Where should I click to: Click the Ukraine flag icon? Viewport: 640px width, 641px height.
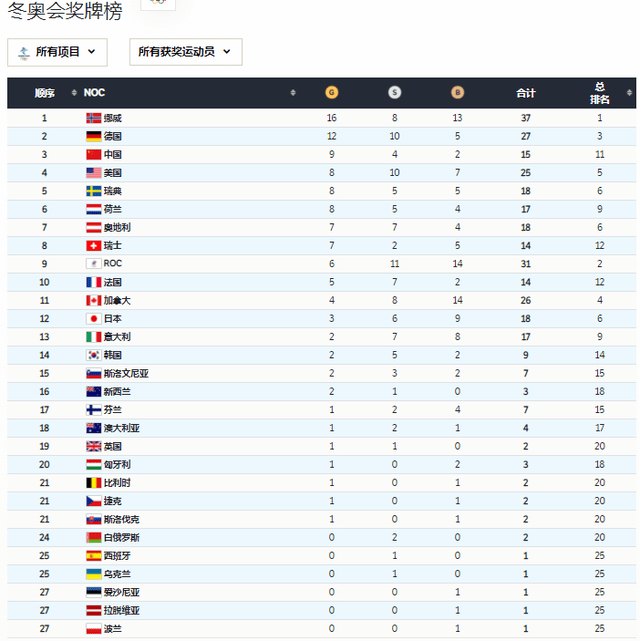[x=94, y=574]
